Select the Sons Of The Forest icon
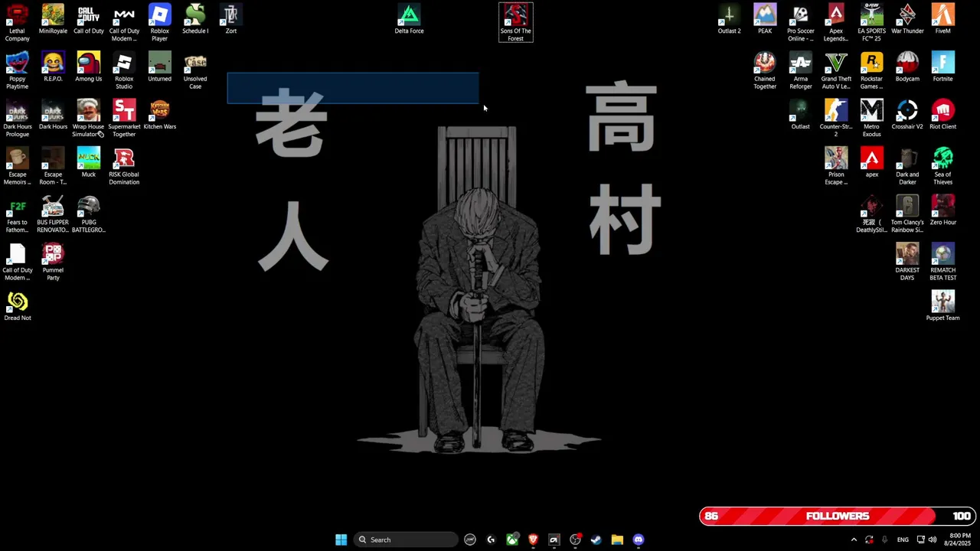This screenshot has height=551, width=980. [x=515, y=23]
